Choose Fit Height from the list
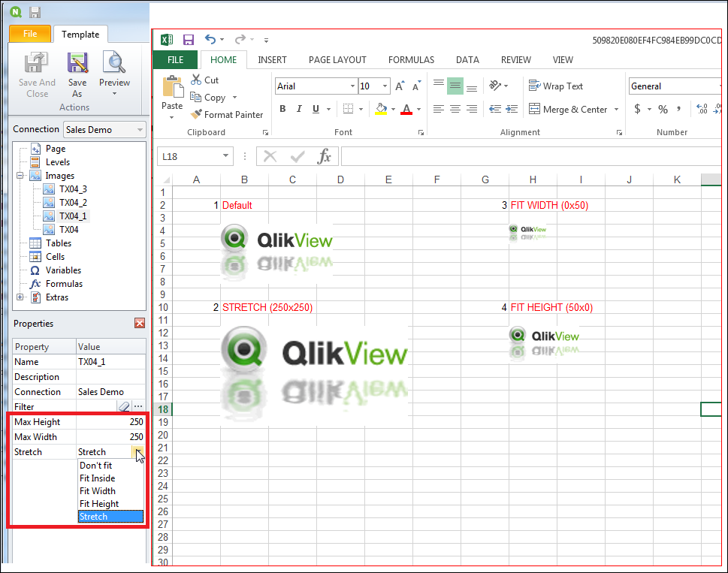The height and width of the screenshot is (573, 728). [111, 504]
